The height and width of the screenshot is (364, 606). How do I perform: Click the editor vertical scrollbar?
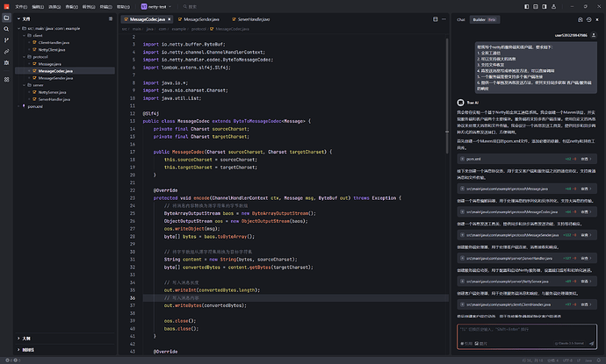pos(447,96)
